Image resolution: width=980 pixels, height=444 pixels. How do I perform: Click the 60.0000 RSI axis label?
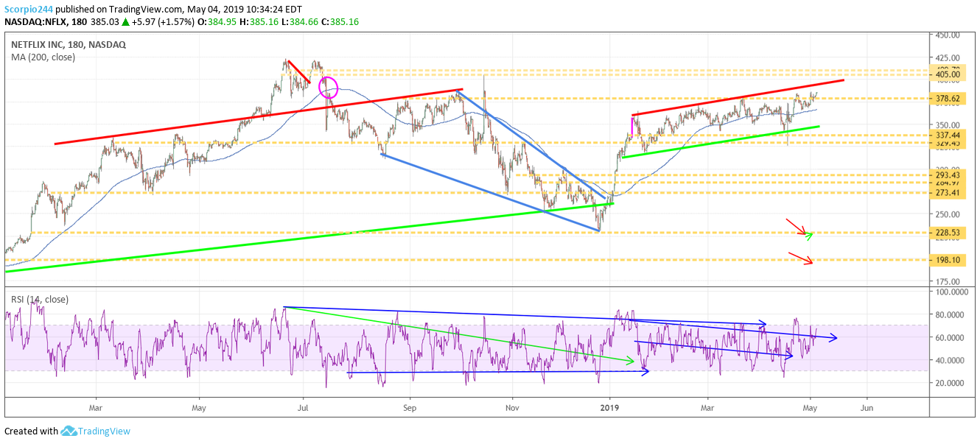(x=951, y=338)
